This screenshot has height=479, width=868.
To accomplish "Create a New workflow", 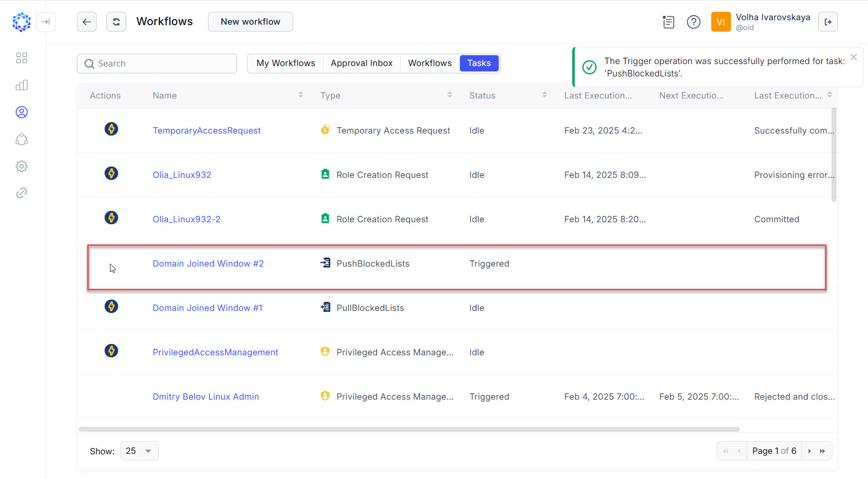I will coord(250,22).
